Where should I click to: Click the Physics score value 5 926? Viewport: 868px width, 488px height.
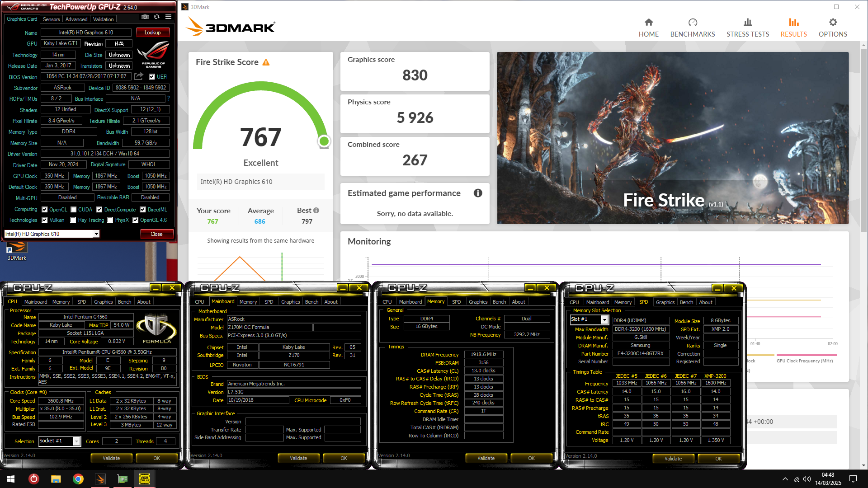coord(415,117)
